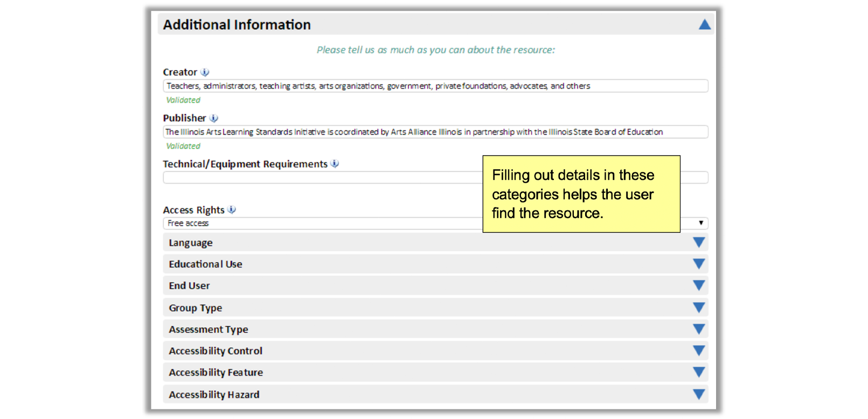
Task: Expand the Group Type section arrow
Action: [x=699, y=308]
